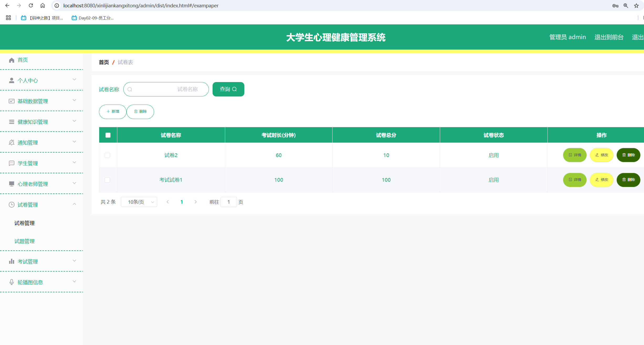Click the 查询 search button
This screenshot has width=644, height=345.
(x=228, y=89)
